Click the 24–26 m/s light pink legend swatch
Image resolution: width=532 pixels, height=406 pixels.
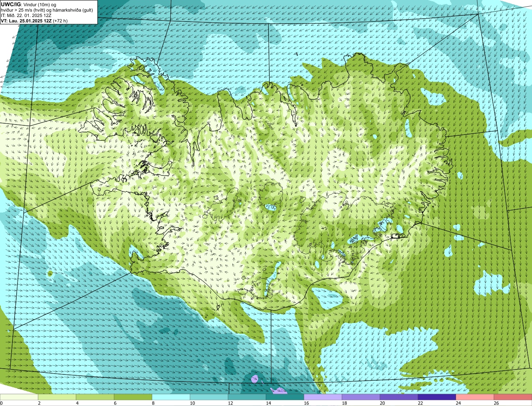point(475,397)
